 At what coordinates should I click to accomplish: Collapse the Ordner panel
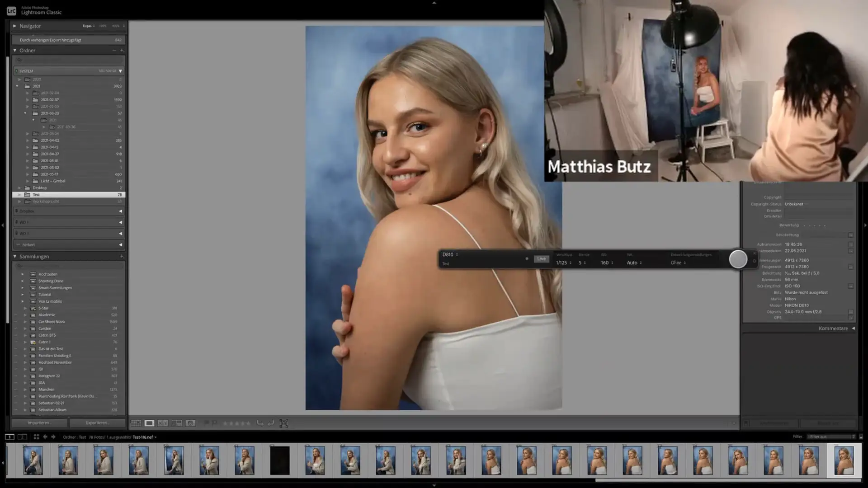(x=15, y=51)
